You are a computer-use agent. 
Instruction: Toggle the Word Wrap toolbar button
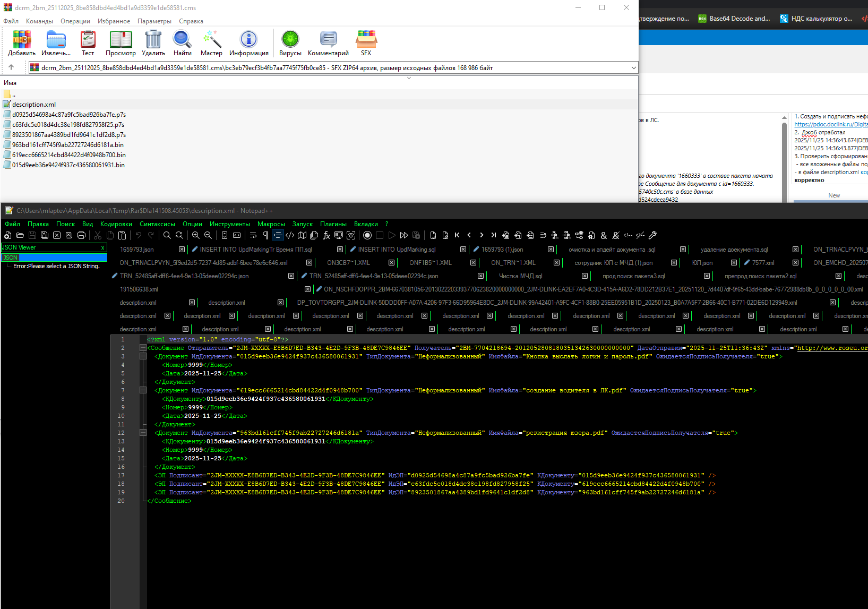(x=253, y=235)
